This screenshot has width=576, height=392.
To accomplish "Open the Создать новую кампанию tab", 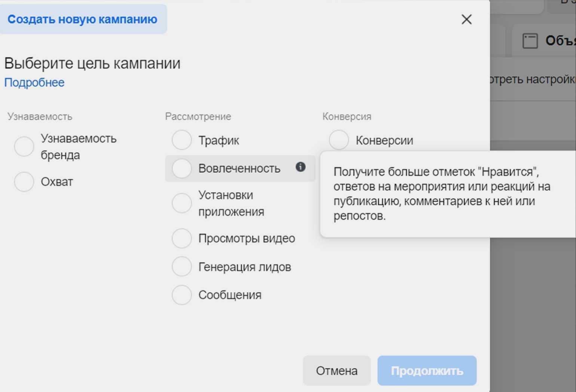I will coord(82,19).
